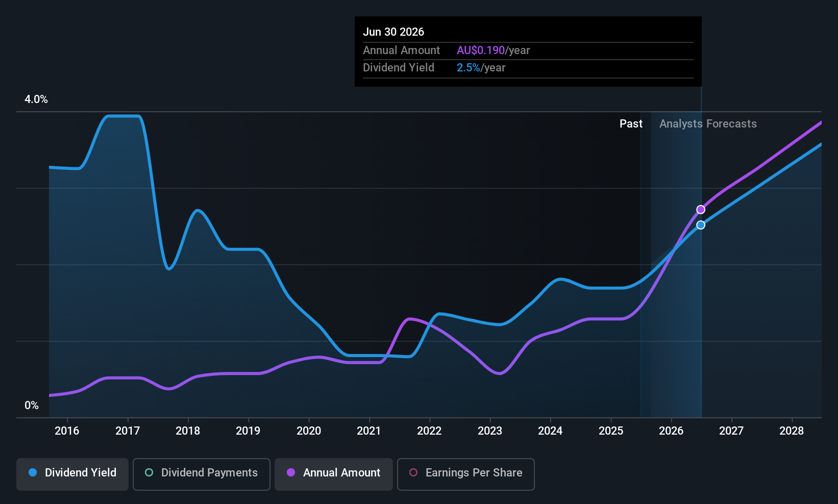Toggle the Dividend Yield legend button
The image size is (838, 504).
tap(72, 474)
